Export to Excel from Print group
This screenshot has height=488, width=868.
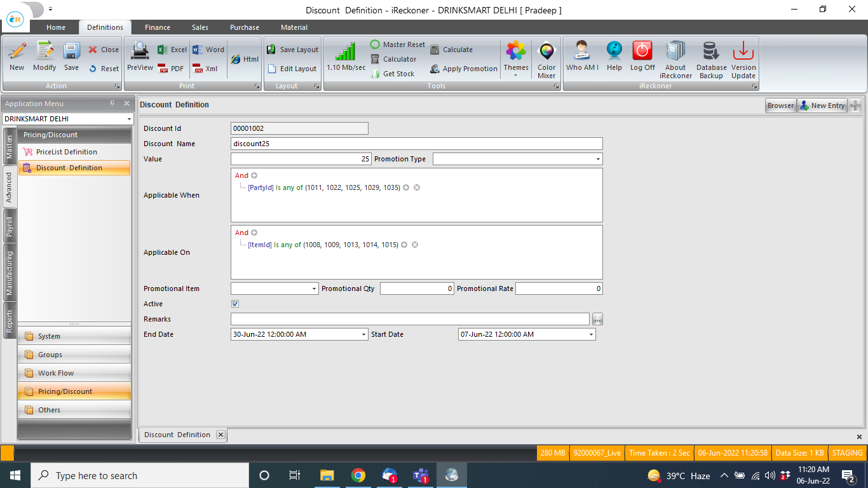(x=172, y=50)
